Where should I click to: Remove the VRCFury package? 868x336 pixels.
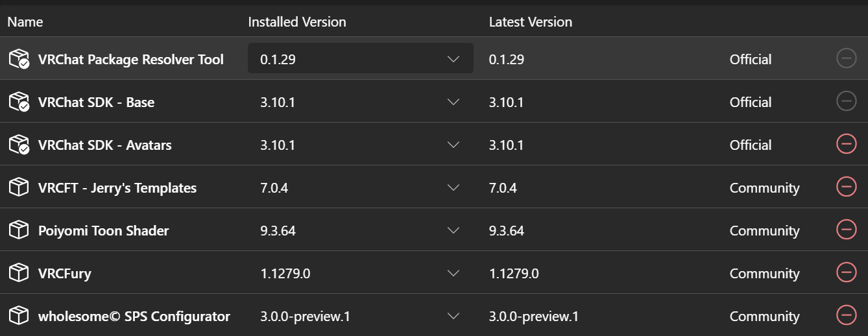846,272
